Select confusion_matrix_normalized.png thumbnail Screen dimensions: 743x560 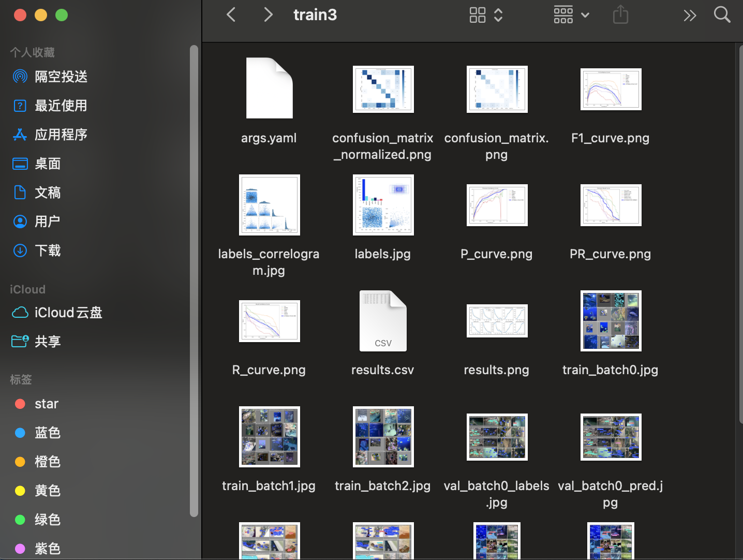(383, 89)
